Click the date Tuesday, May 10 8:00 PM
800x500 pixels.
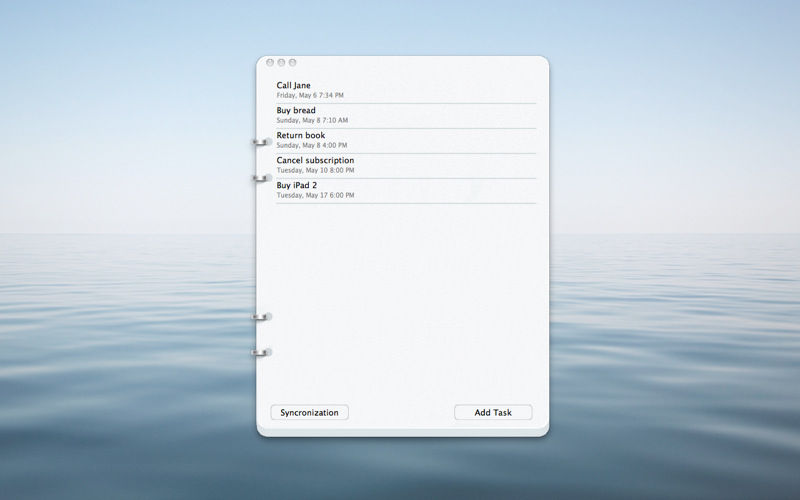pos(315,170)
